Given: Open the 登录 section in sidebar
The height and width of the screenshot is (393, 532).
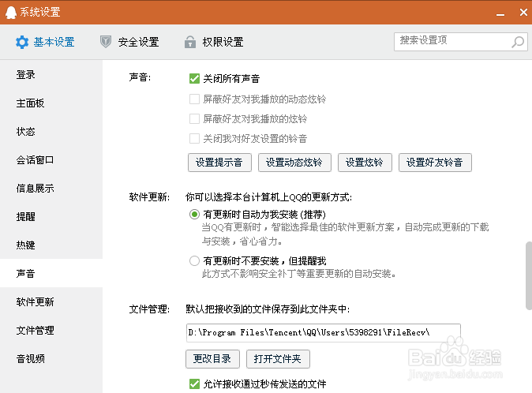Looking at the screenshot, I should pos(51,75).
